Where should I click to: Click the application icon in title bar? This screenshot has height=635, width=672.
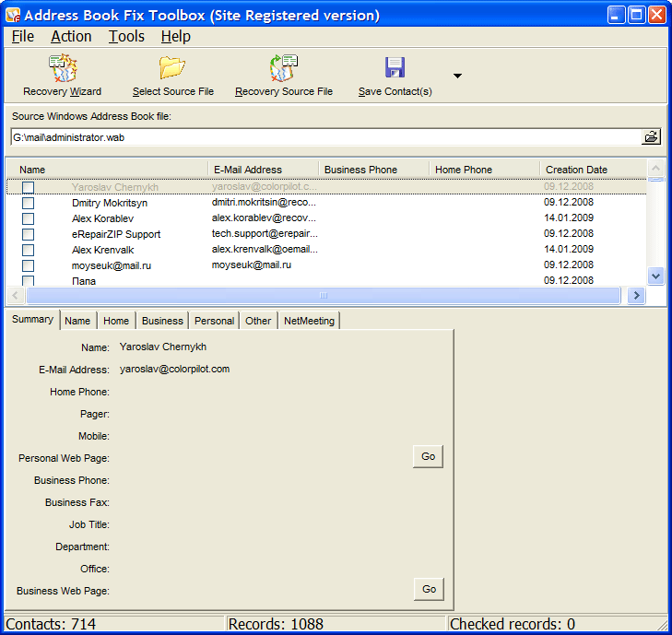12,16
